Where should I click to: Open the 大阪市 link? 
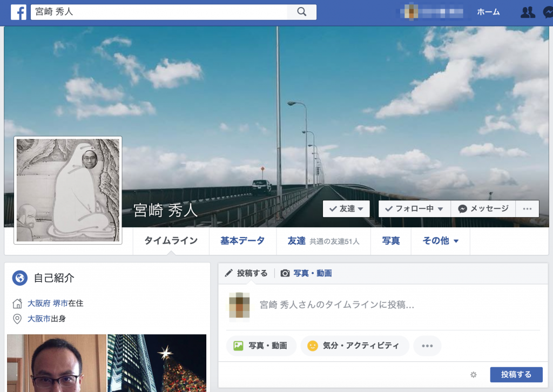point(39,319)
